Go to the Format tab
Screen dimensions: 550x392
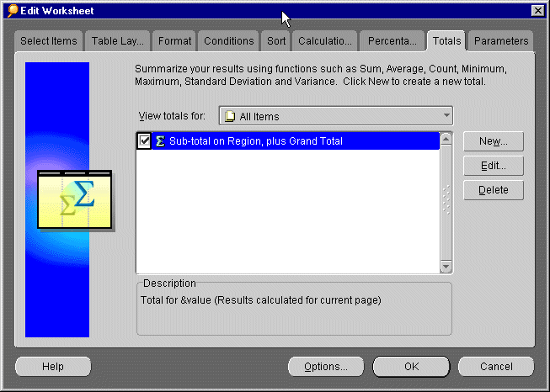[174, 40]
